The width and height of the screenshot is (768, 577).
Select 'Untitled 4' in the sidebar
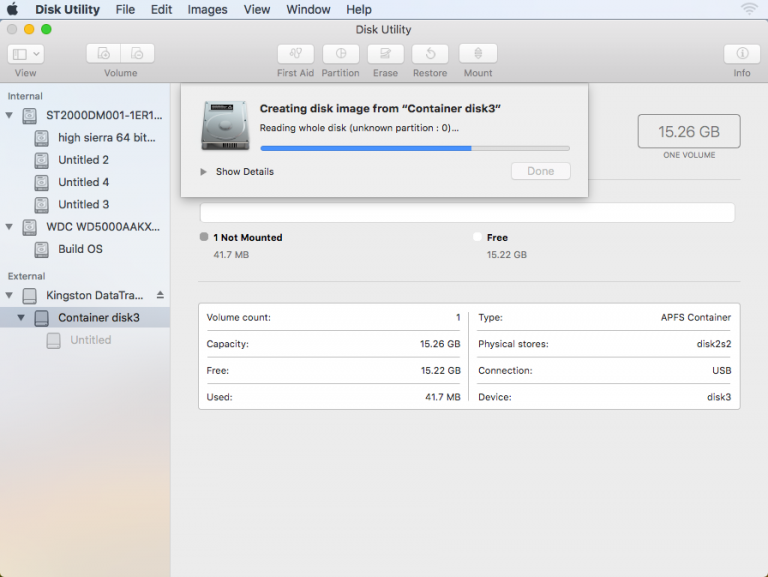(83, 182)
